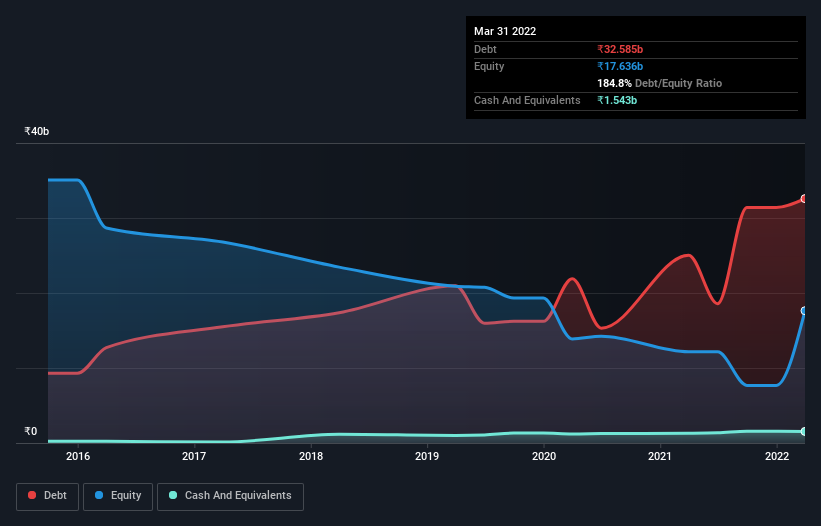Click the 2021 x-axis label
The width and height of the screenshot is (821, 526).
660,456
